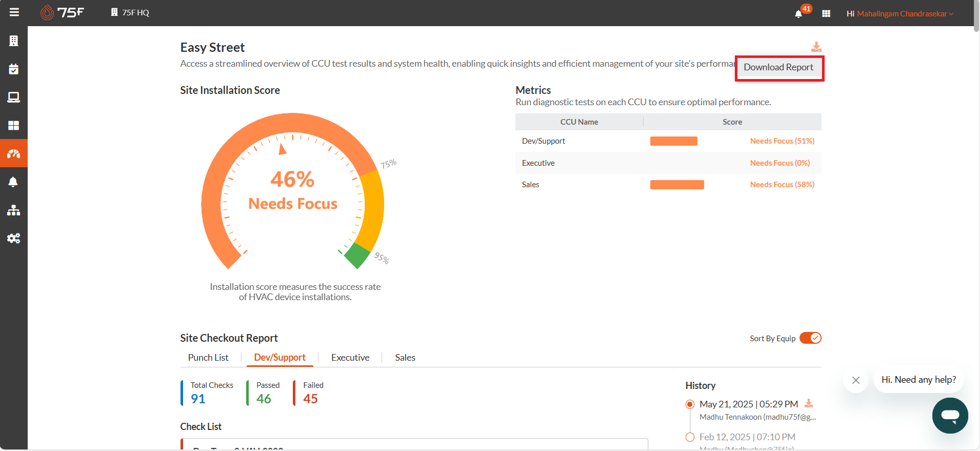Open the hamburger menu
980x451 pixels.
tap(14, 12)
